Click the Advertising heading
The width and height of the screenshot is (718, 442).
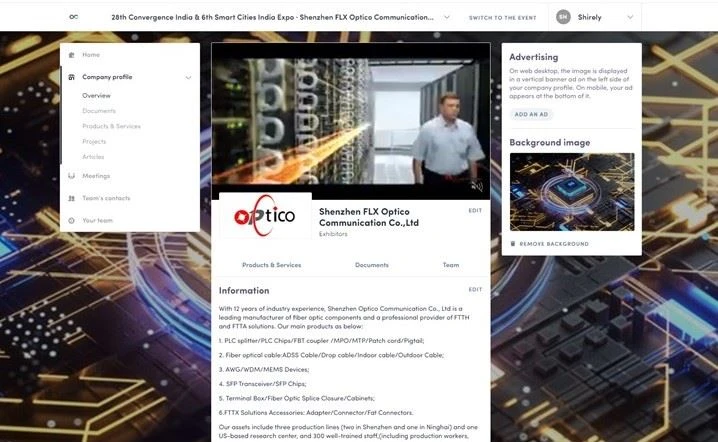(533, 57)
